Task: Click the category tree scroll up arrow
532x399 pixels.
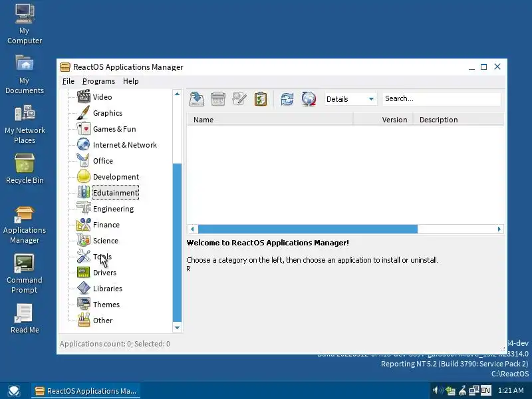Action: coord(177,94)
